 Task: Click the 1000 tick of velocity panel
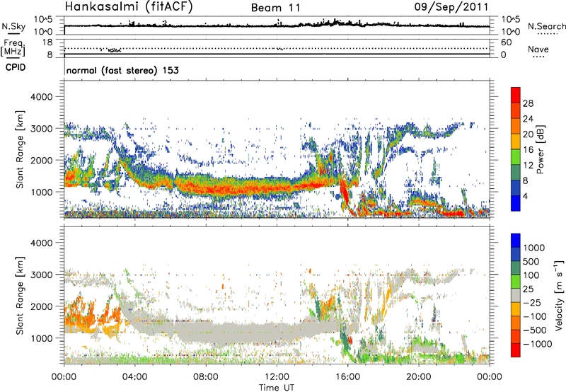[41, 338]
